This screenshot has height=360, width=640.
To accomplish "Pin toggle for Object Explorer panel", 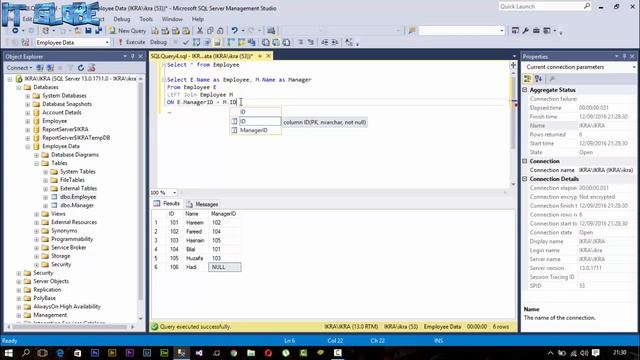I will tap(133, 56).
